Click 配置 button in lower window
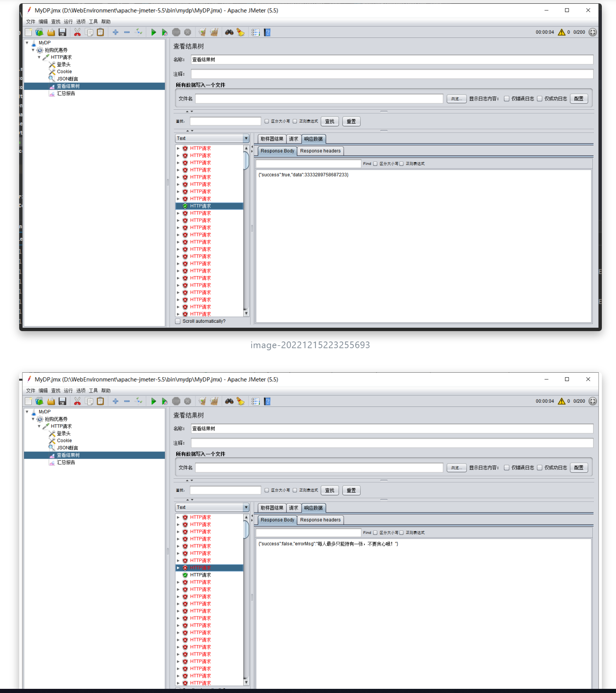 point(579,468)
